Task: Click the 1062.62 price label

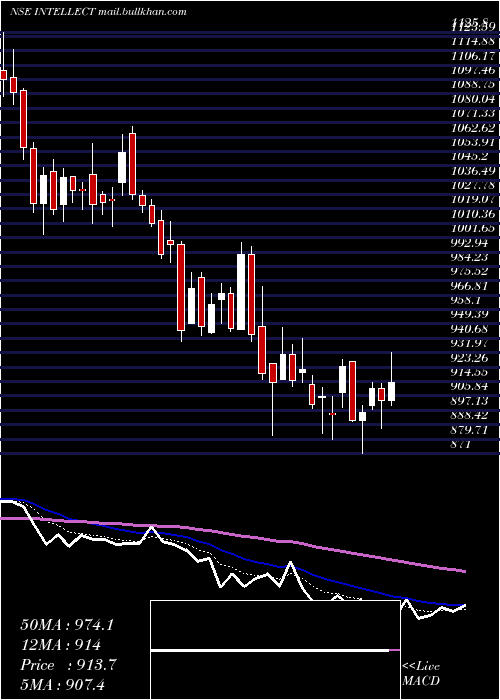Action: point(473,127)
